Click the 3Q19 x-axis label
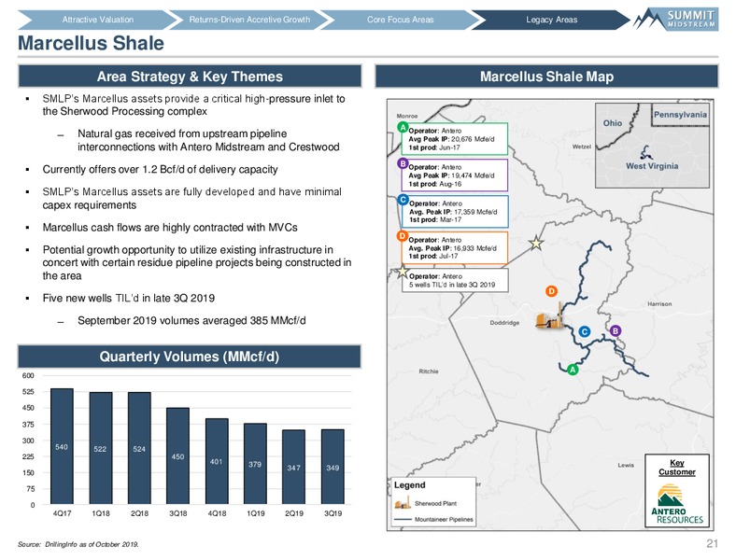This screenshot has height=560, width=736. [333, 513]
